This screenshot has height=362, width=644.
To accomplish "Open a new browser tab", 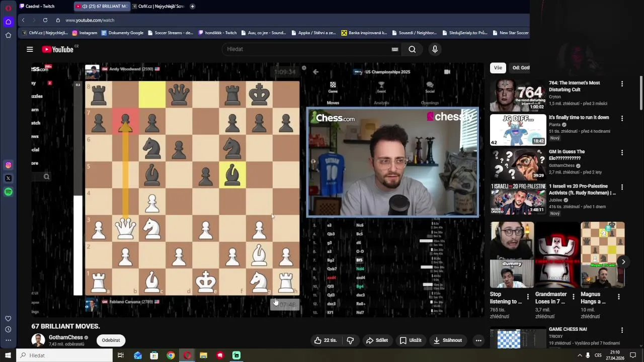I will [192, 6].
